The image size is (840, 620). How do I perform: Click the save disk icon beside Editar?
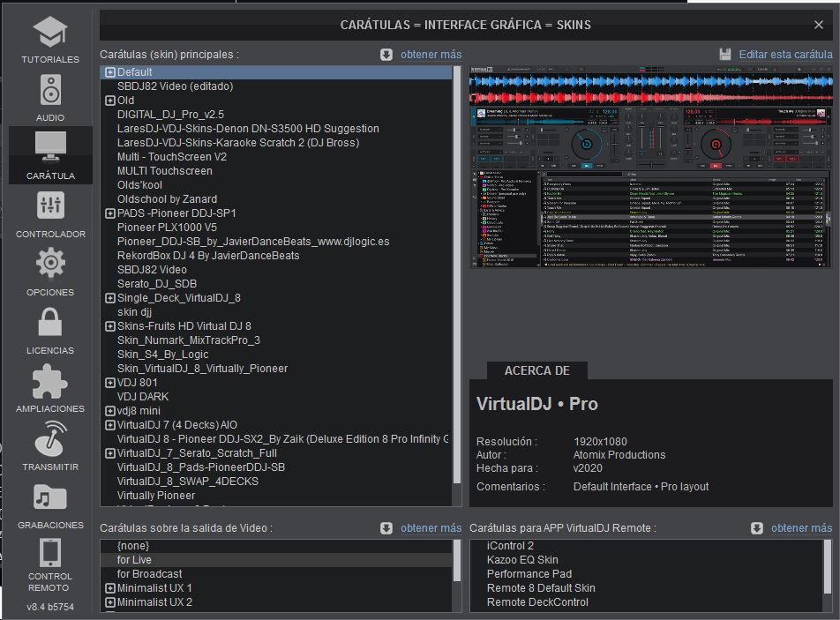click(x=725, y=55)
